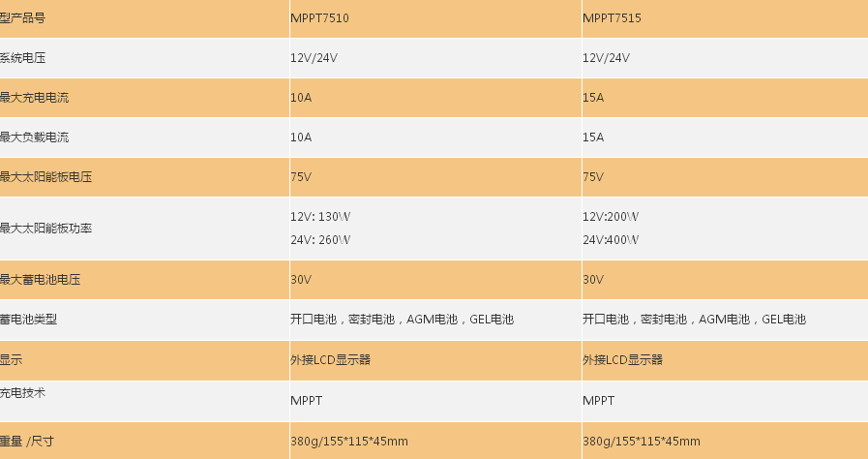Select 10A in the 最大负载电流 row
This screenshot has height=459, width=868.
pyautogui.click(x=301, y=138)
